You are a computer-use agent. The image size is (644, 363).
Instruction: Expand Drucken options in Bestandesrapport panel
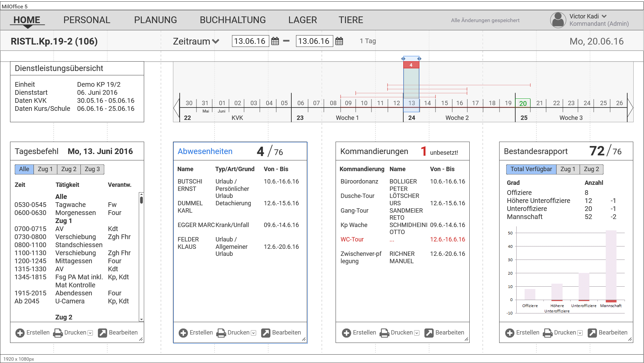pyautogui.click(x=580, y=333)
